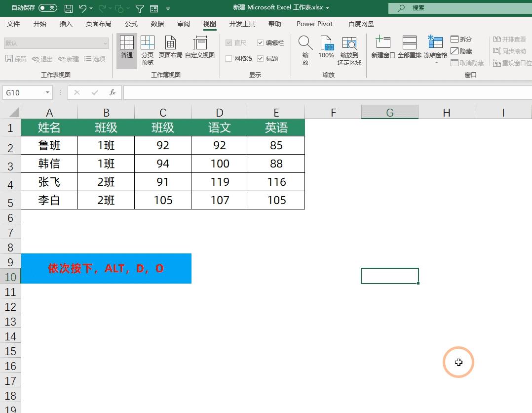This screenshot has height=413, width=532.
Task: Open the Name Box dropdown arrow
Action: tap(48, 92)
